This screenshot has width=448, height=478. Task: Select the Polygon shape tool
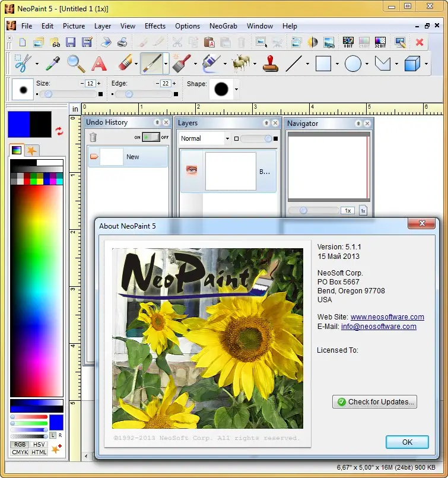coord(383,64)
